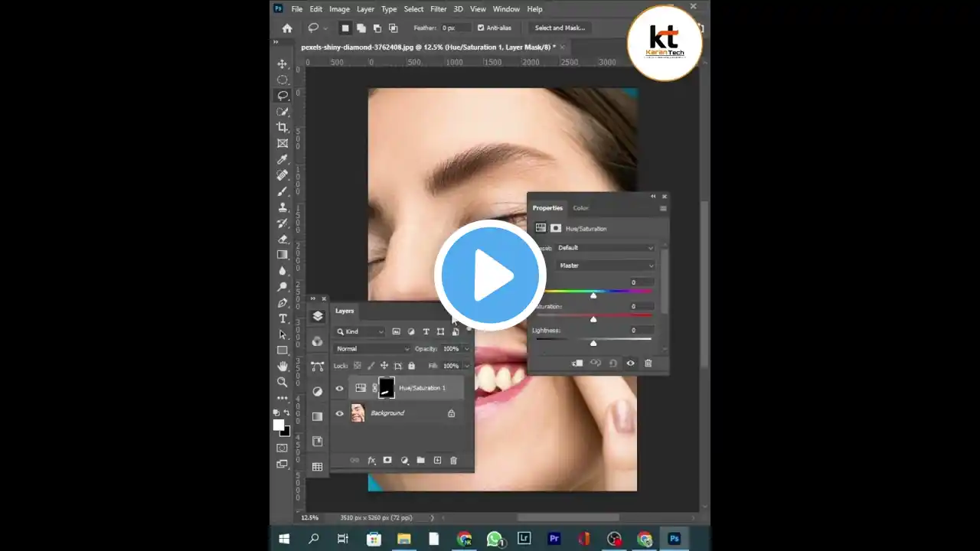Viewport: 980px width, 551px height.
Task: Select the Lasso tool
Action: pos(283,96)
